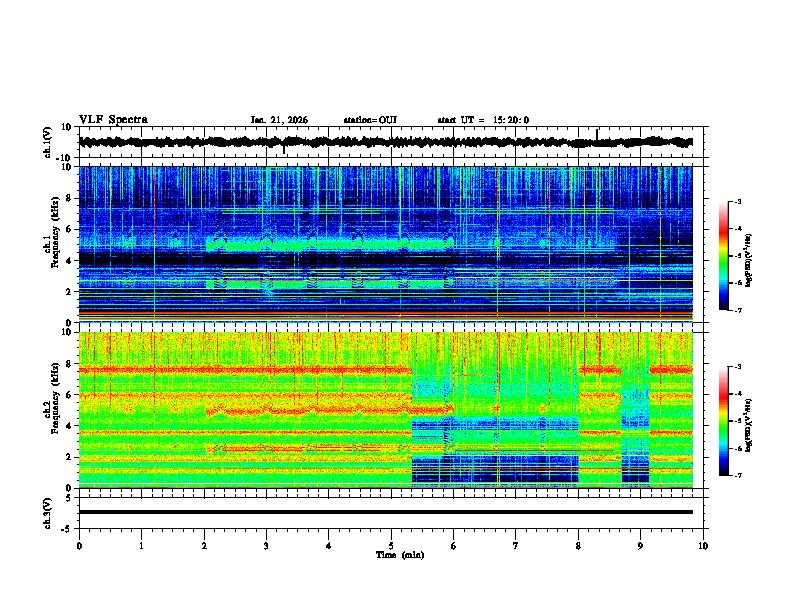
Task: Click the 'Time (min)' axis label
Action: [400, 555]
